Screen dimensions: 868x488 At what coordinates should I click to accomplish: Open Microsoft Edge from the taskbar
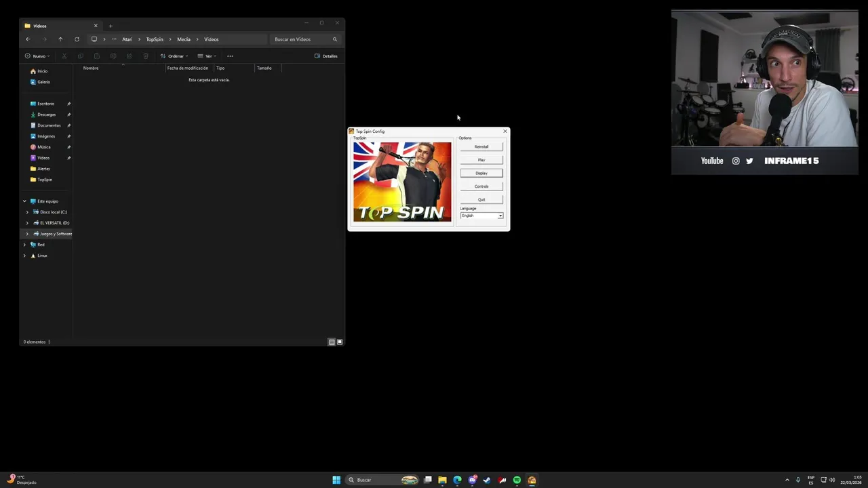point(457,480)
